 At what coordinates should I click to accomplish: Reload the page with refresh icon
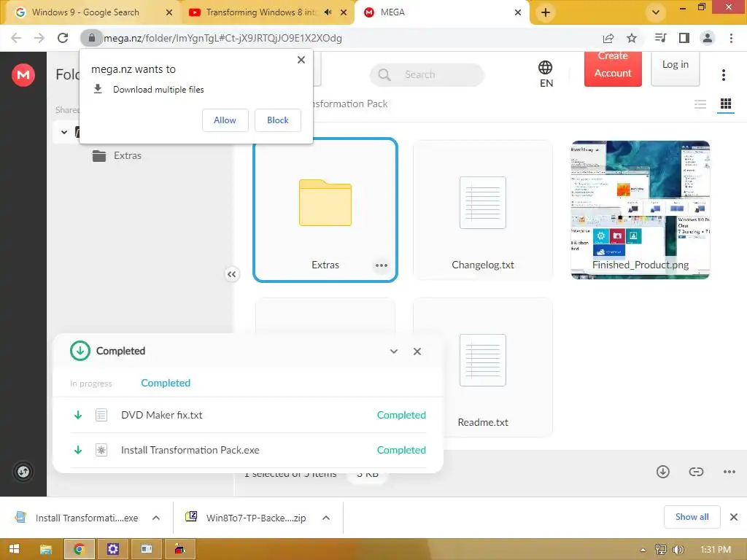[63, 38]
